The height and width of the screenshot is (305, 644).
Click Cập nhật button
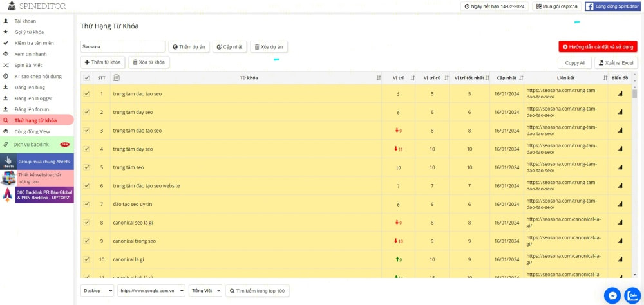click(x=230, y=47)
